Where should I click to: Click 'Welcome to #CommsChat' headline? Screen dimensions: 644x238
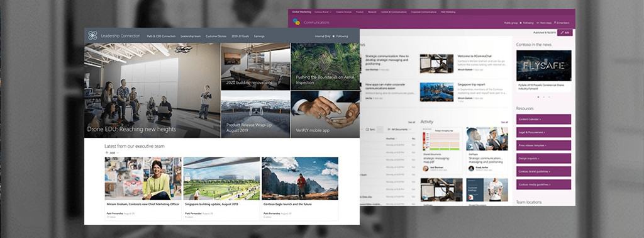coord(474,56)
